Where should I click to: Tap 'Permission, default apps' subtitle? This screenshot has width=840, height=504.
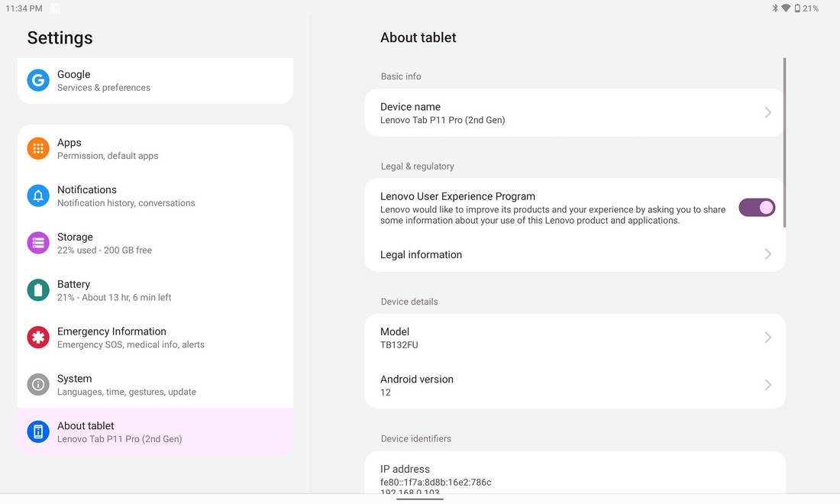108,156
